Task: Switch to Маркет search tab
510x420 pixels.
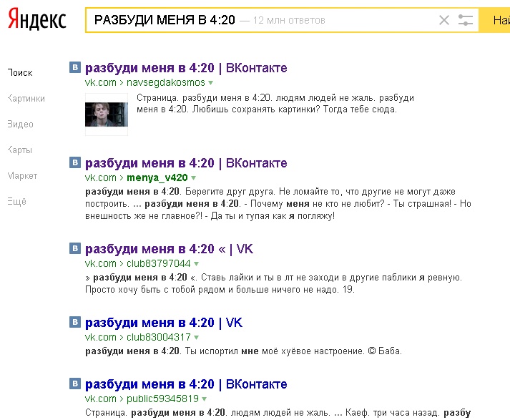Action: 22,176
